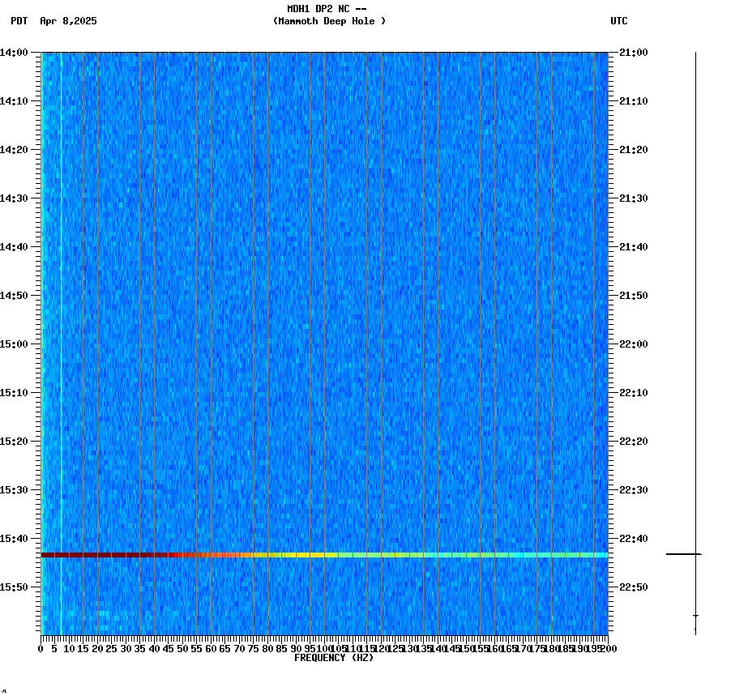Click the vertical amplitude scale line on the right
731x700 pixels.
click(695, 324)
